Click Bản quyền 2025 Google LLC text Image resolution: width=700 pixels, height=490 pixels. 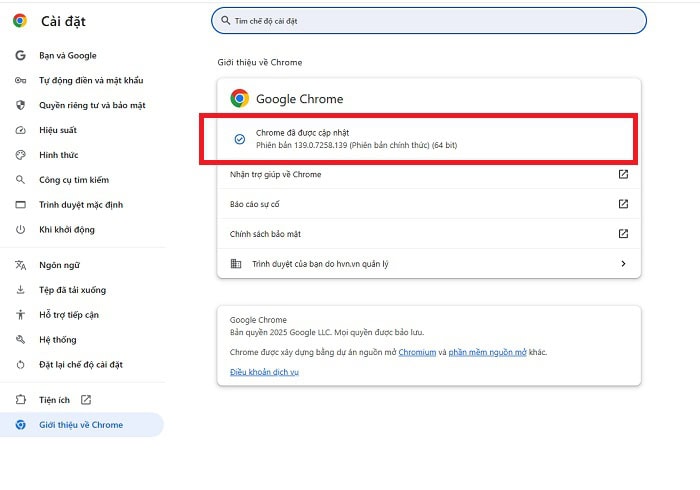coord(327,332)
